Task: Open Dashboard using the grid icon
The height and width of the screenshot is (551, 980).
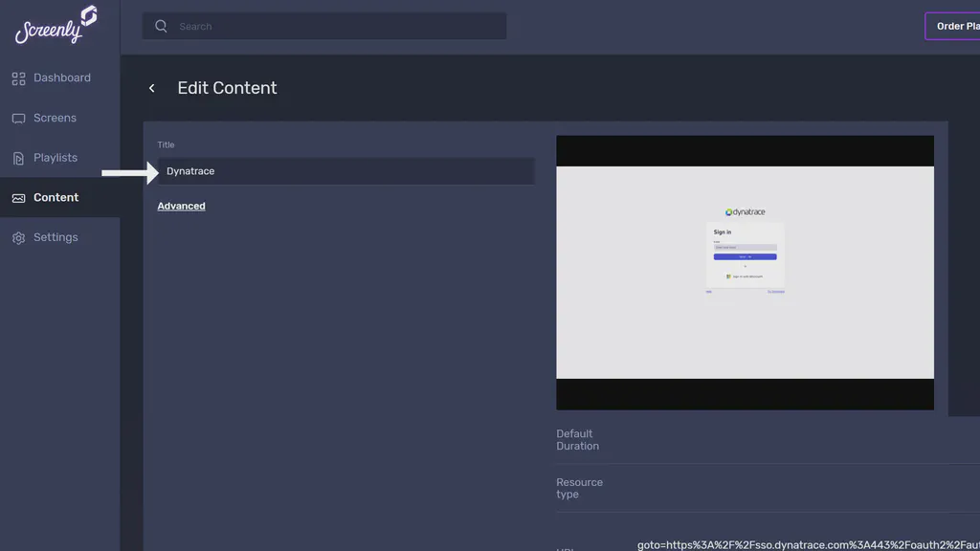Action: click(18, 77)
